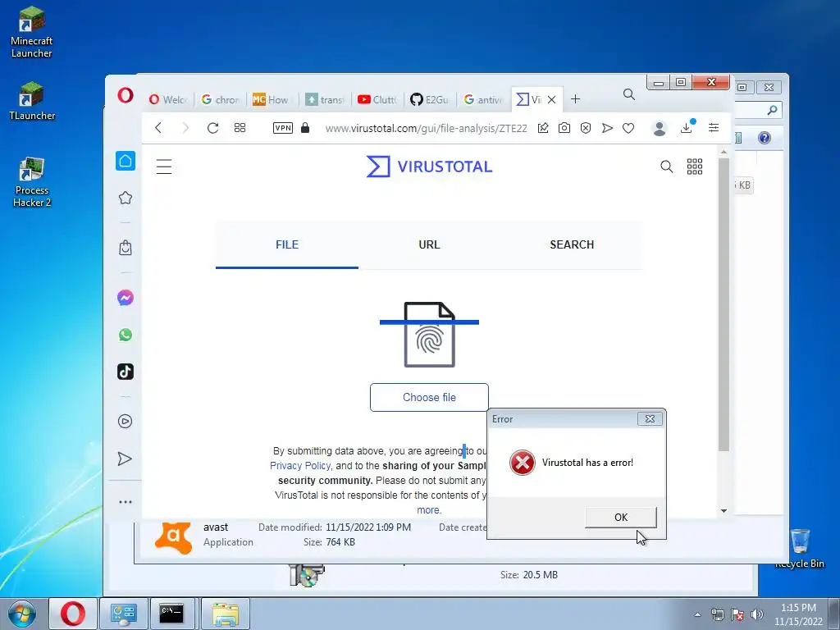Click the ad blocker shield icon
840x630 pixels.
tap(586, 128)
